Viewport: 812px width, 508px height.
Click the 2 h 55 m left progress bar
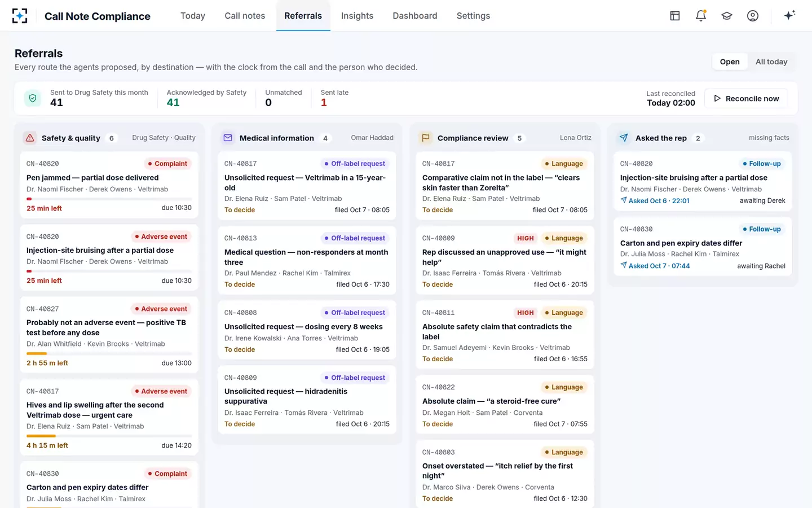[109, 353]
